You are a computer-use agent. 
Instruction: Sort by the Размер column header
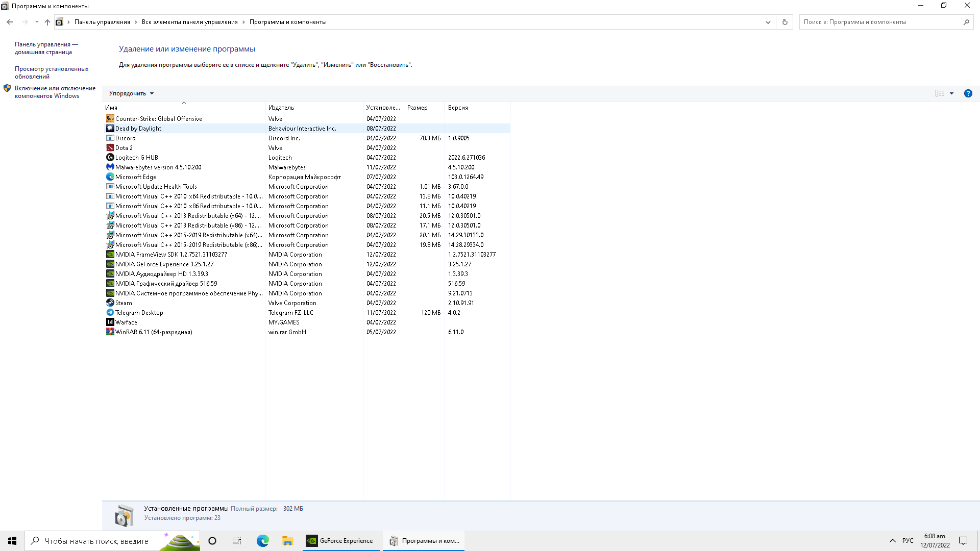[424, 108]
